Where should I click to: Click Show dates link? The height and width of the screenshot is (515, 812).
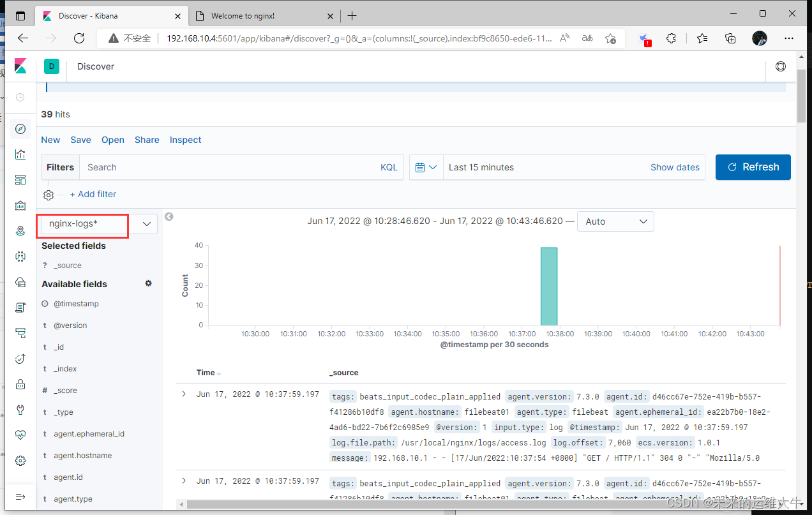click(675, 167)
